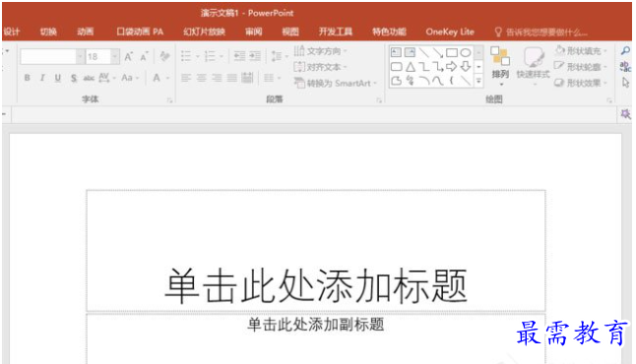
Task: Toggle text shadow (S) formatting
Action: 74,78
